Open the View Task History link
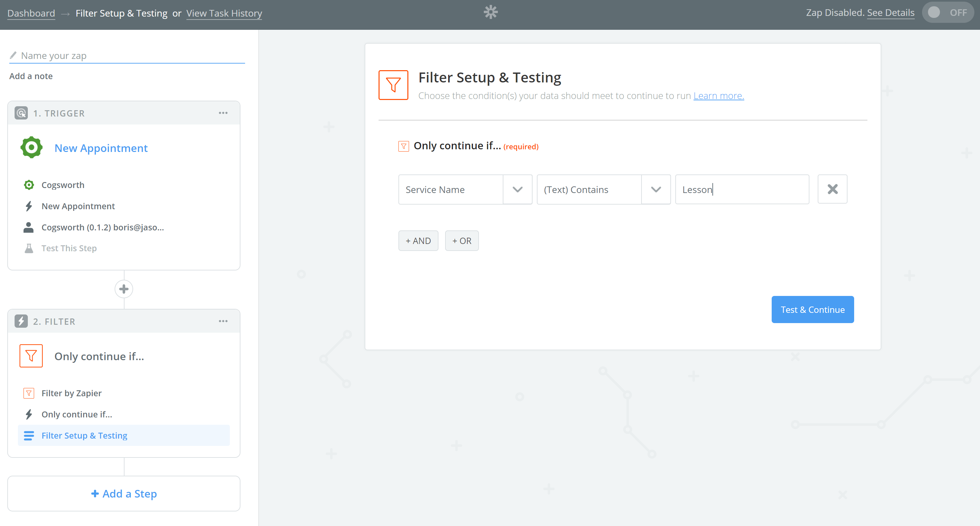Viewport: 980px width, 526px height. tap(224, 13)
